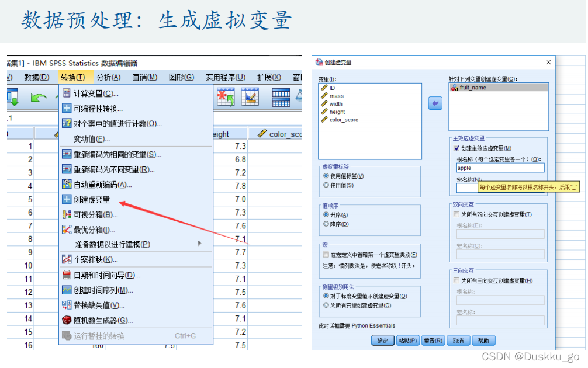Expand the 准备数据以进行建模 submenu
The width and height of the screenshot is (588, 368).
click(137, 244)
